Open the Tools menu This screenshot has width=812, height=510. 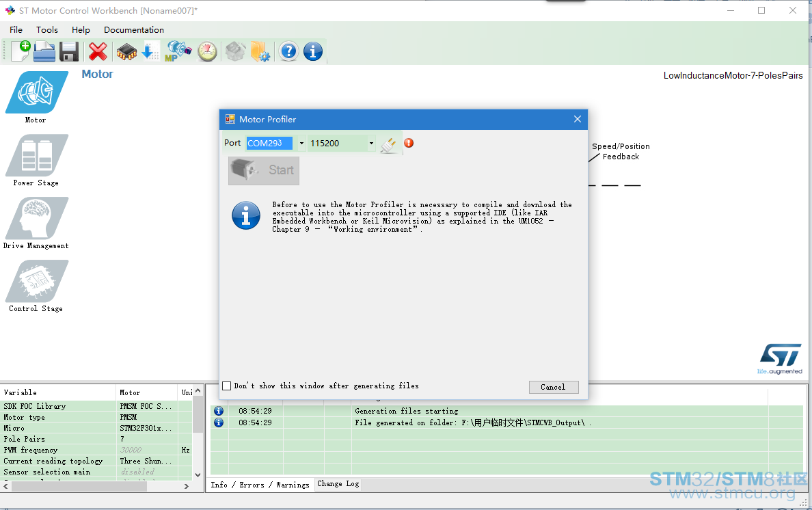(47, 30)
